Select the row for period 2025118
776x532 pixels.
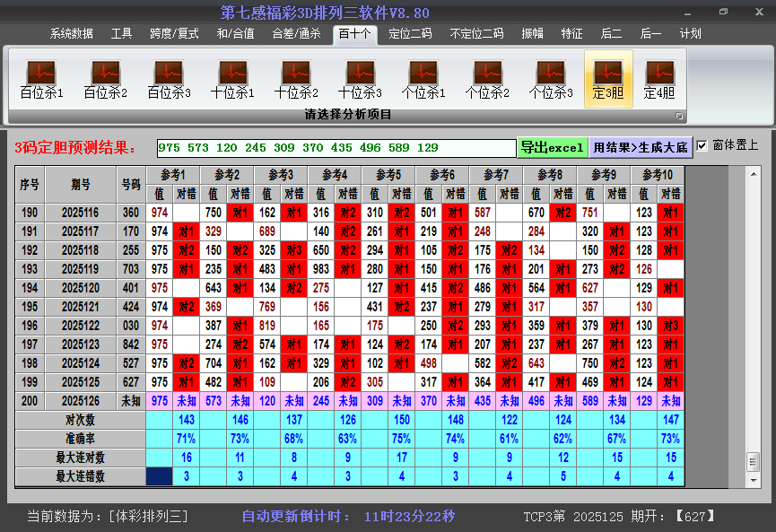pos(349,250)
